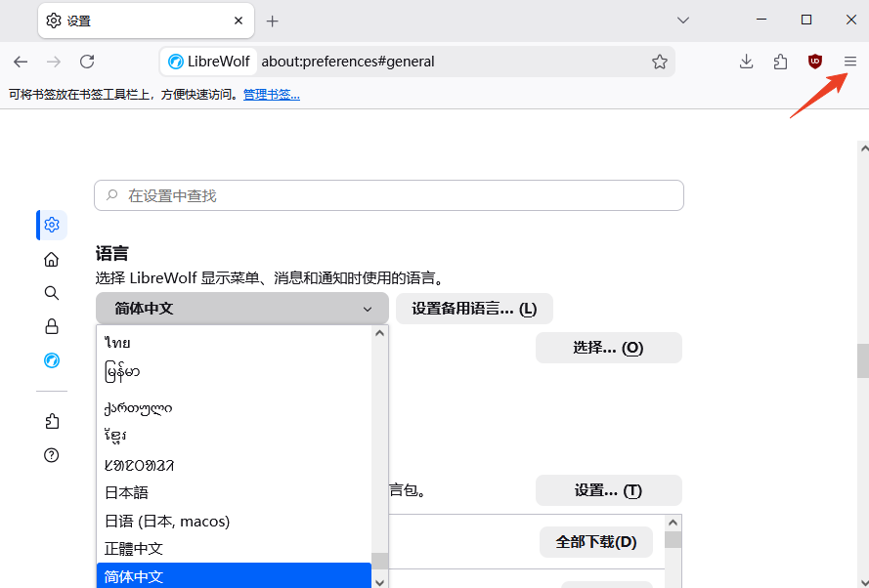Choose the Burmese မြန်မာ language option

pyautogui.click(x=234, y=371)
